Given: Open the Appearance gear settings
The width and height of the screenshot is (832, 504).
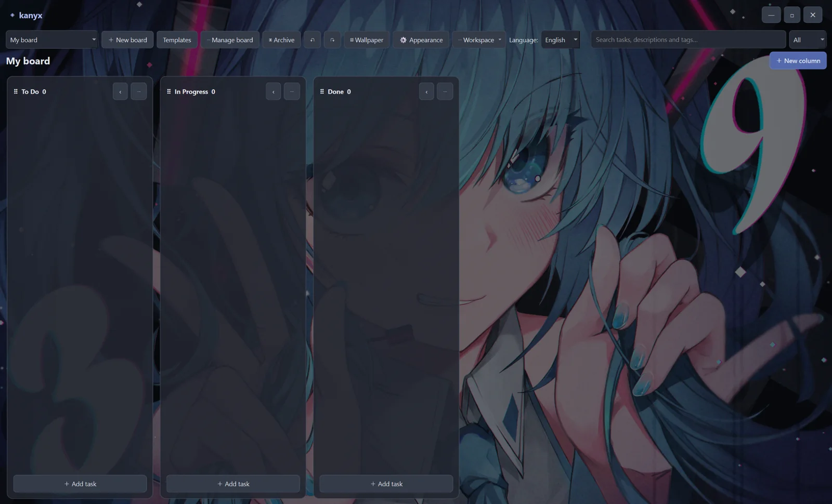Looking at the screenshot, I should [421, 40].
